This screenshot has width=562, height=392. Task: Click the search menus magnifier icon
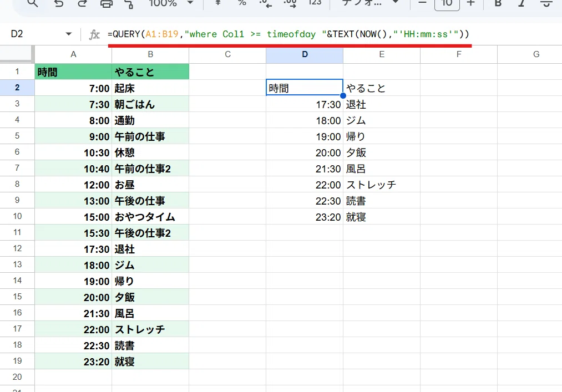(33, 3)
